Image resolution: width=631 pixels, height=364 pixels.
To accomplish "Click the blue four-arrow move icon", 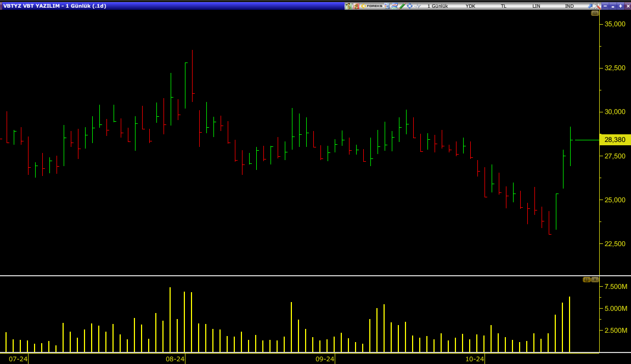I will (409, 6).
